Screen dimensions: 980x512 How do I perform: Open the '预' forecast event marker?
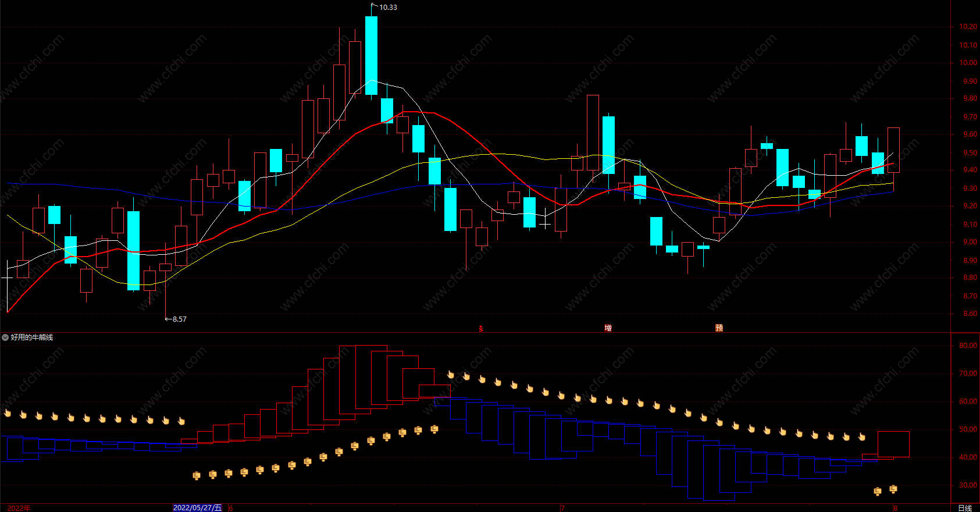click(x=719, y=328)
